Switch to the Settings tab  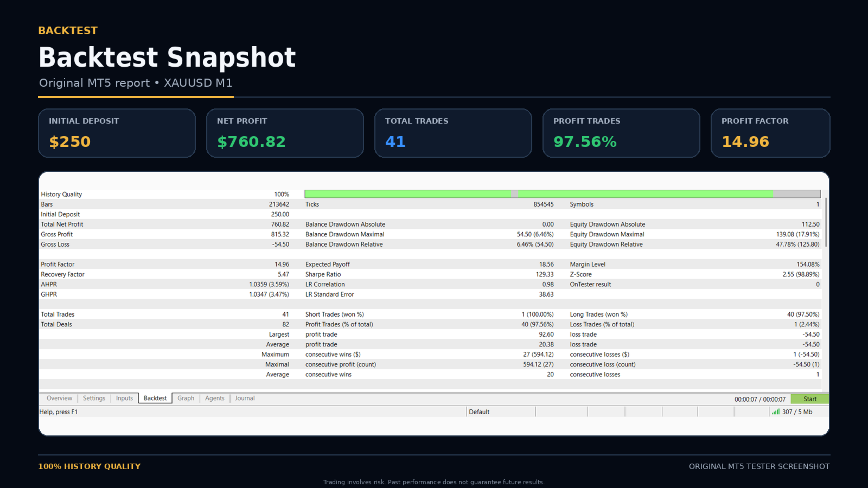pos(94,399)
